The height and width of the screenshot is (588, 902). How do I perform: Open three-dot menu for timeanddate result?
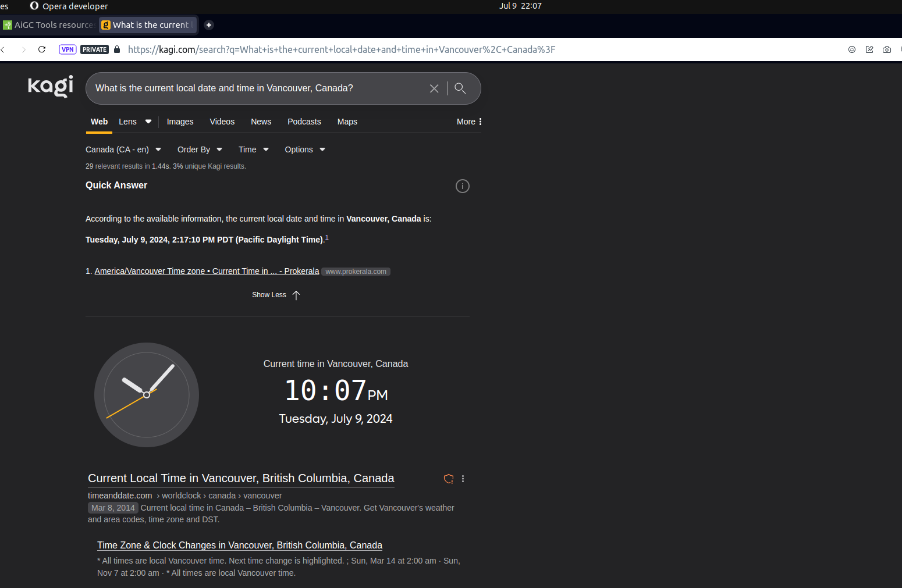pyautogui.click(x=463, y=479)
